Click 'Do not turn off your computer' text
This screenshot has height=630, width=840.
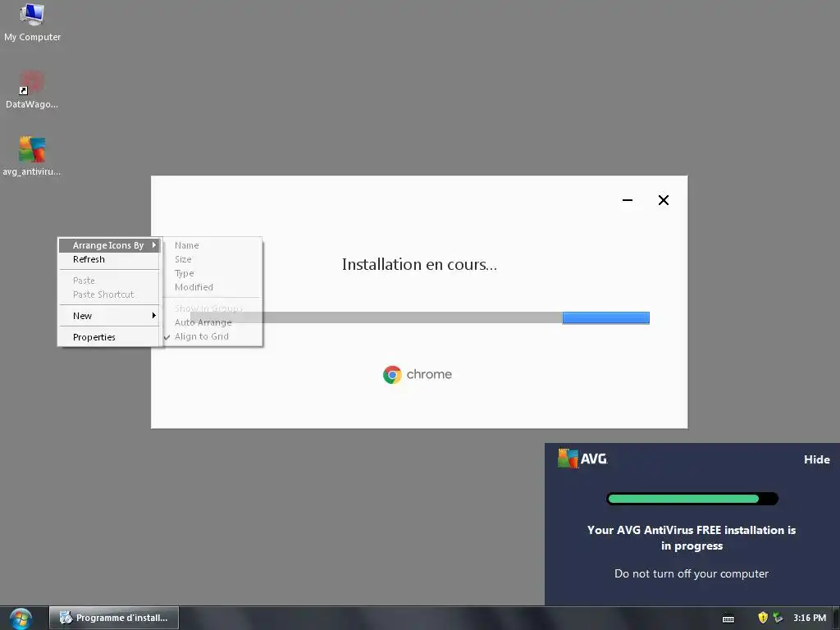(691, 573)
